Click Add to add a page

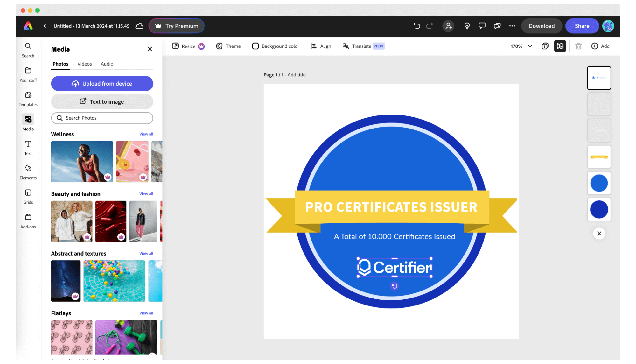pos(600,46)
